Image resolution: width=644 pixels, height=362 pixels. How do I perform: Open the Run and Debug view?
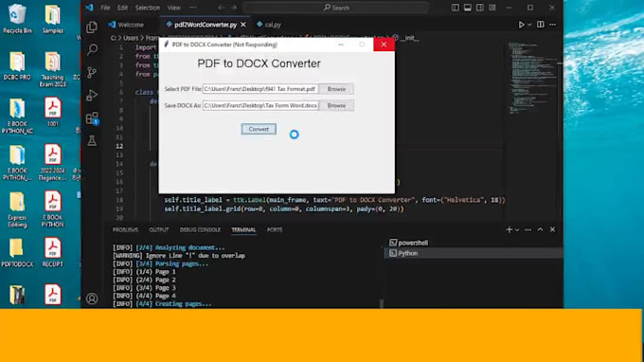pos(92,96)
